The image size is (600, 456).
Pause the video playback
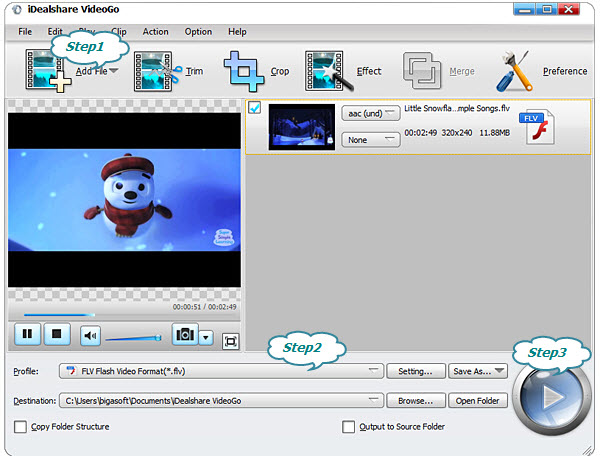pyautogui.click(x=27, y=334)
